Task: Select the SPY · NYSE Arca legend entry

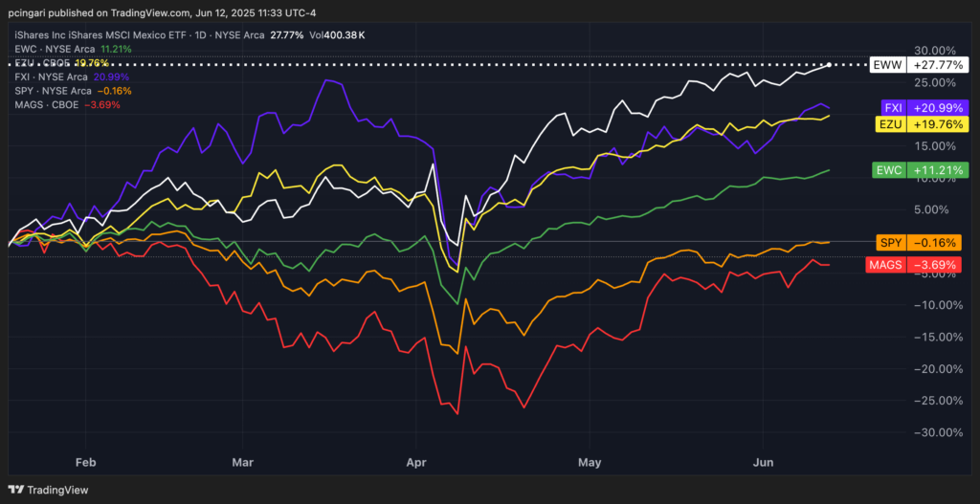Action: pos(73,91)
